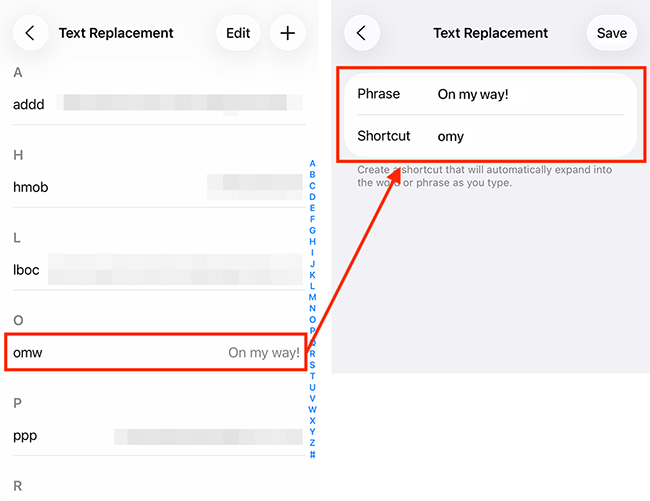The image size is (650, 501).
Task: Open the lboc shortcut entry
Action: (155, 270)
